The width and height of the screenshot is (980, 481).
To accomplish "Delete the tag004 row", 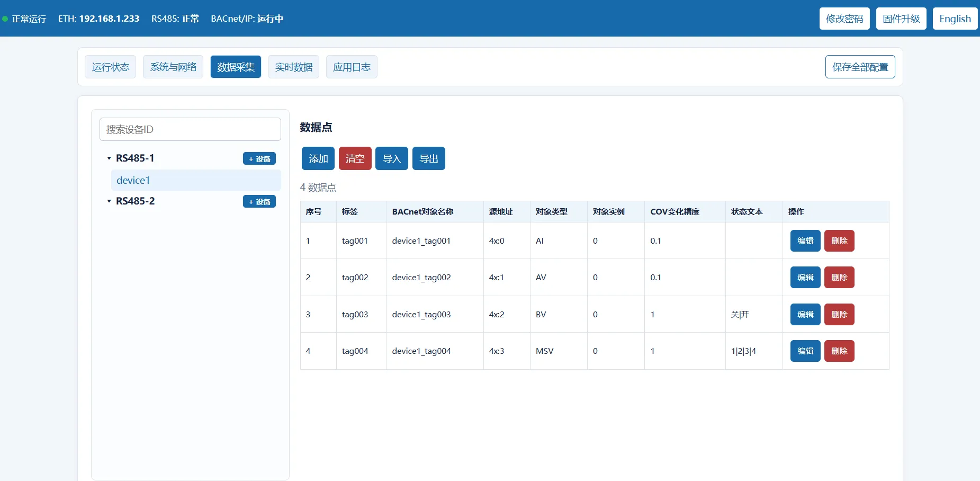I will pyautogui.click(x=839, y=351).
